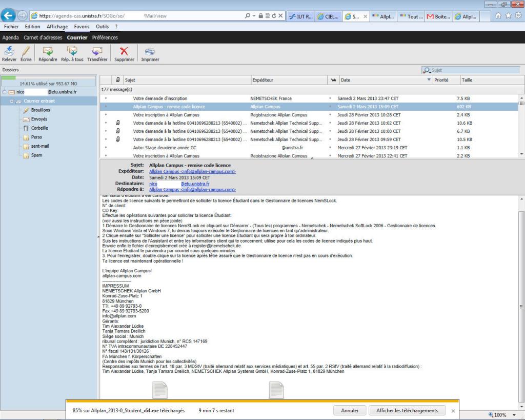Click the address bar search magnifier
The width and height of the screenshot is (525, 420).
248,16
